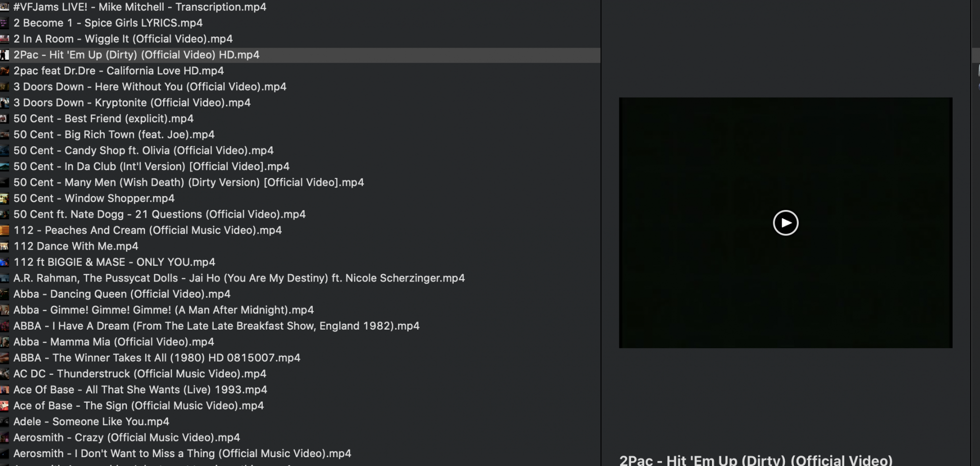This screenshot has height=466, width=980.
Task: Select 'Ace Of Base - All That She Wants' file
Action: pyautogui.click(x=140, y=389)
